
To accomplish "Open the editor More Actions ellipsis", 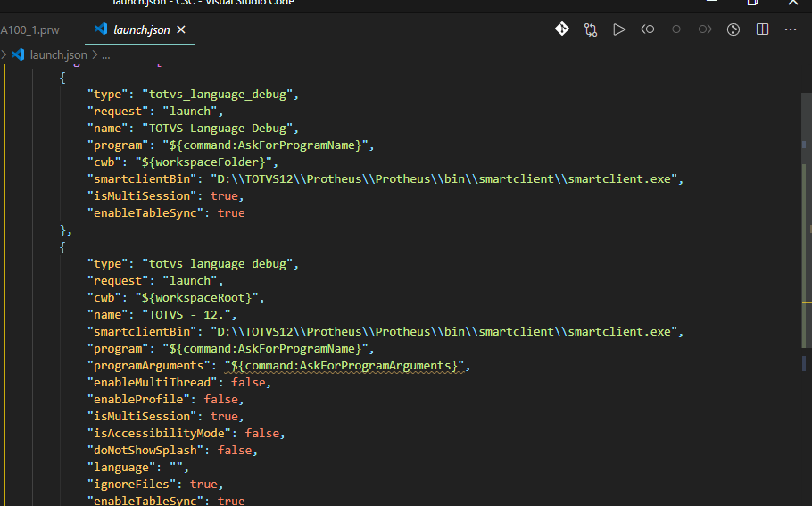I will [x=791, y=29].
